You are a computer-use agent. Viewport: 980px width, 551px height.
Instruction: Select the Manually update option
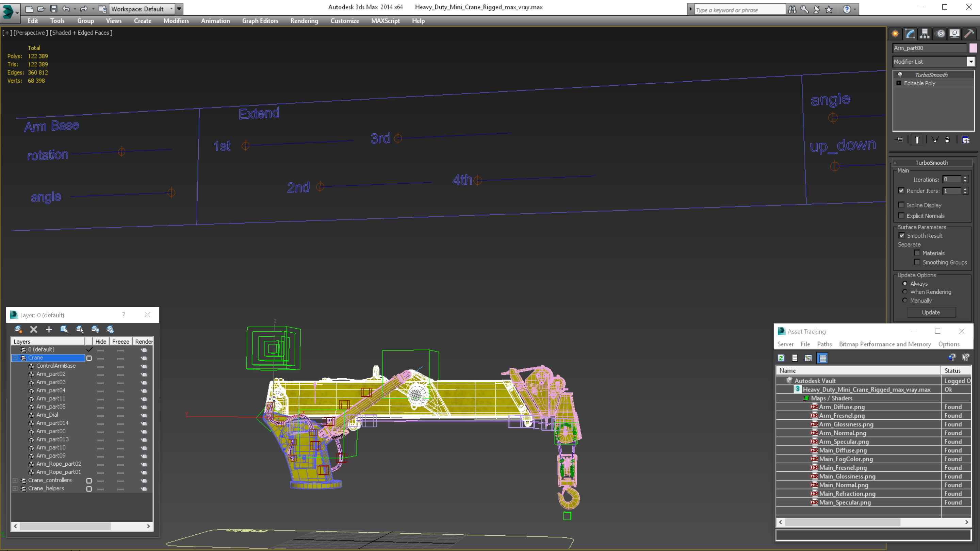point(905,300)
